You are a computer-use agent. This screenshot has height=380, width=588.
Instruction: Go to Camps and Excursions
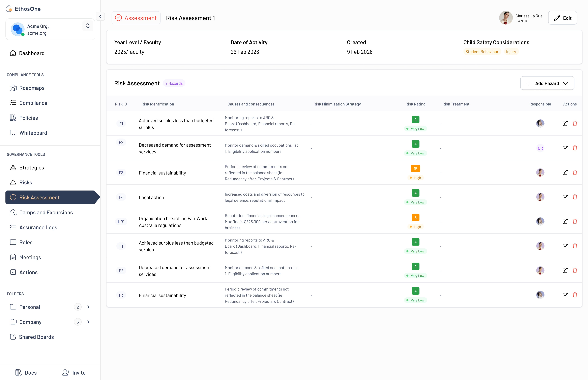[46, 212]
